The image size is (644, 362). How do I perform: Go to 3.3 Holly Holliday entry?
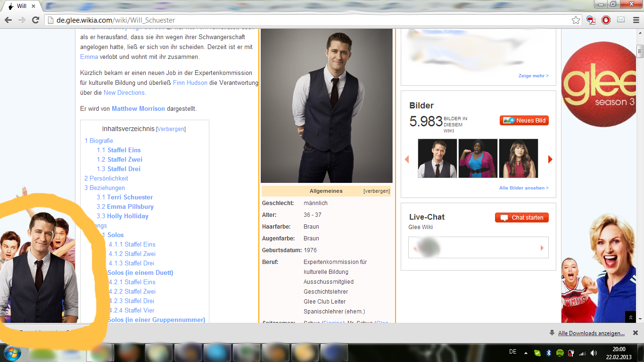click(x=123, y=216)
